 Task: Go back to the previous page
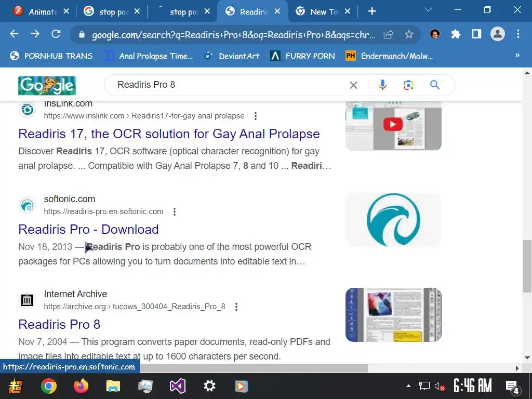coord(14,34)
